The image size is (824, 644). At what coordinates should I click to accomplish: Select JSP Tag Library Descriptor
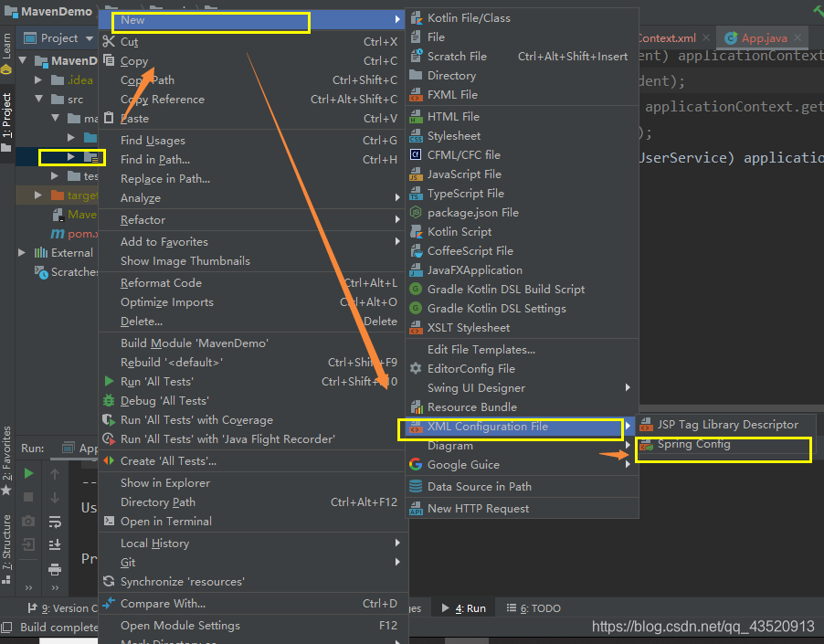[x=725, y=425]
